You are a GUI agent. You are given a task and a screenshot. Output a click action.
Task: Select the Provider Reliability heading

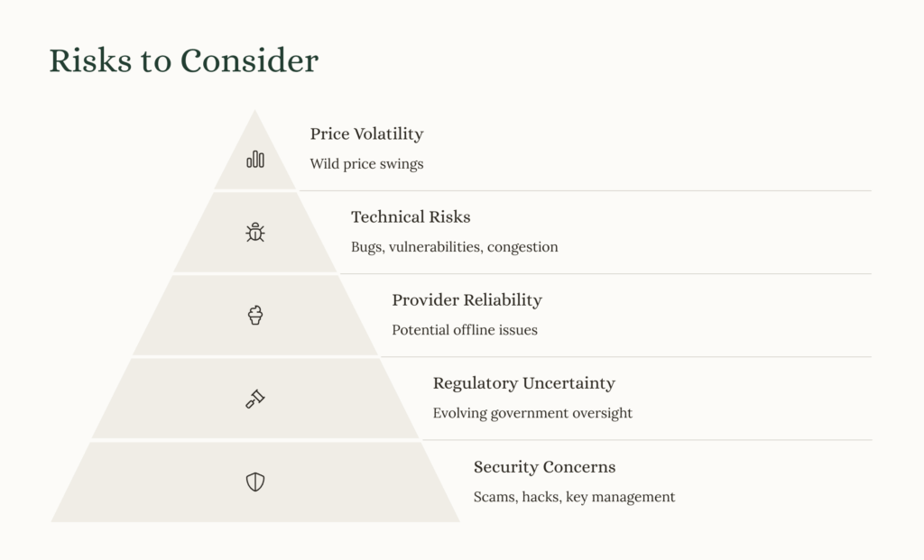click(467, 300)
